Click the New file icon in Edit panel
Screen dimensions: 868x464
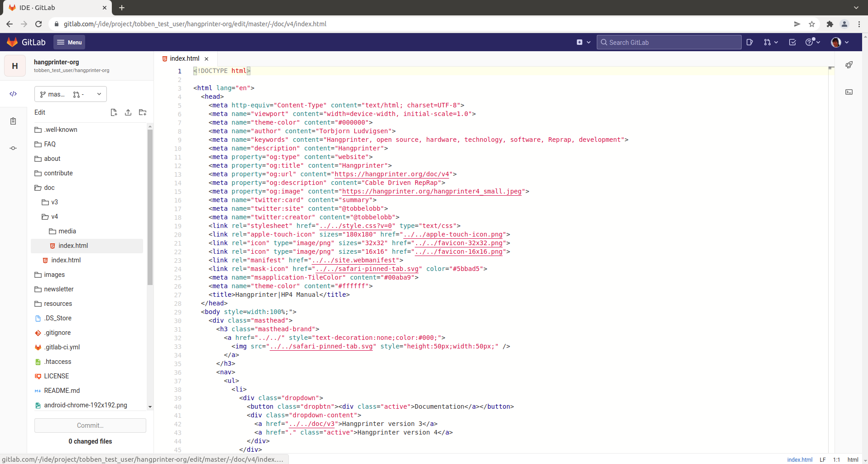[114, 112]
